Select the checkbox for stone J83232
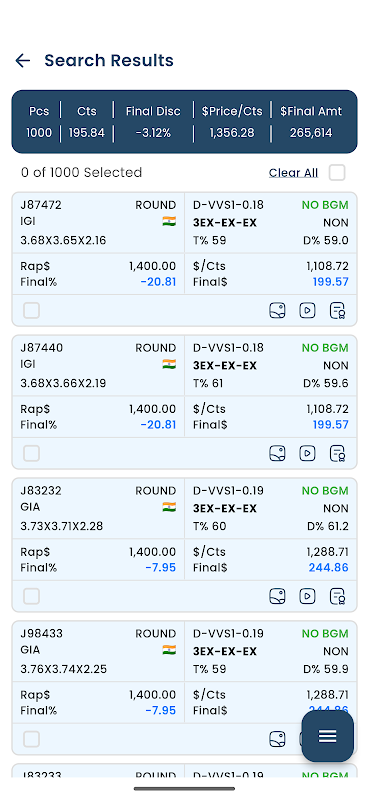This screenshot has width=369, height=800. (x=32, y=596)
